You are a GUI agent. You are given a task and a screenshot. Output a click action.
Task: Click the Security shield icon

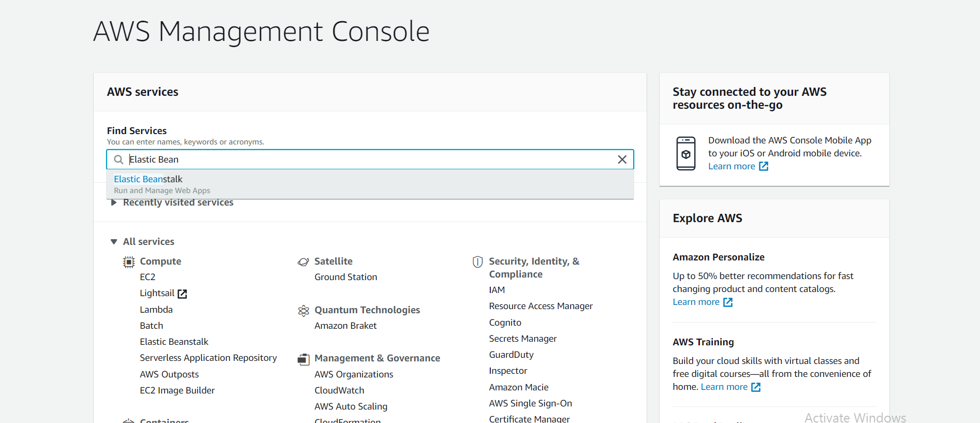[x=478, y=262]
